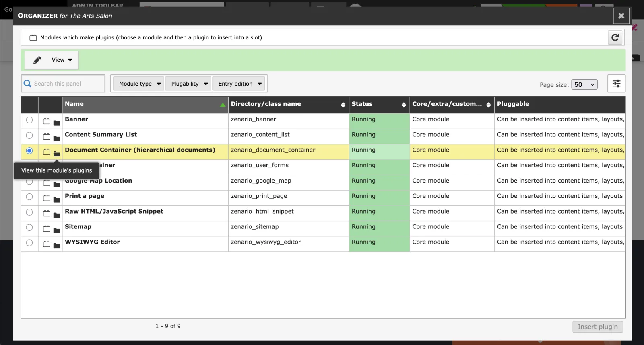Click the Google Map Location name
The image size is (644, 345).
point(98,181)
